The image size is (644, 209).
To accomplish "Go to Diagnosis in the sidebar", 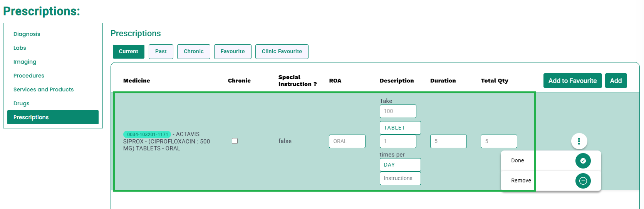I will (27, 34).
